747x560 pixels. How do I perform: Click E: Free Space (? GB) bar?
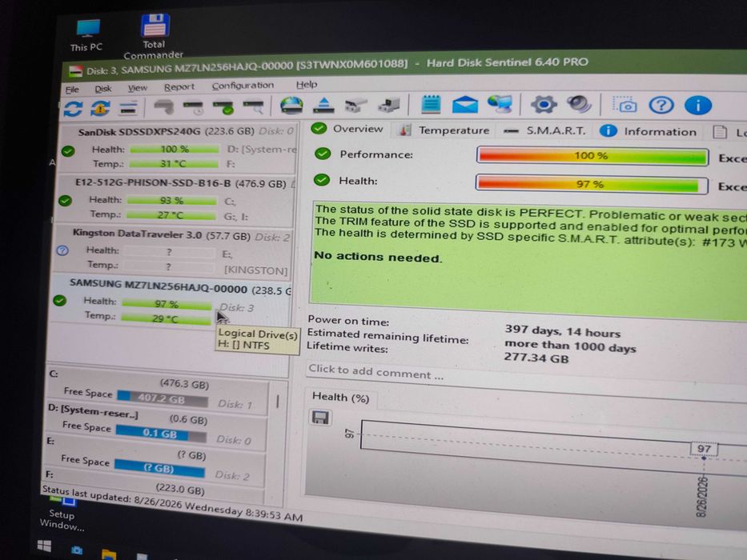[x=159, y=468]
